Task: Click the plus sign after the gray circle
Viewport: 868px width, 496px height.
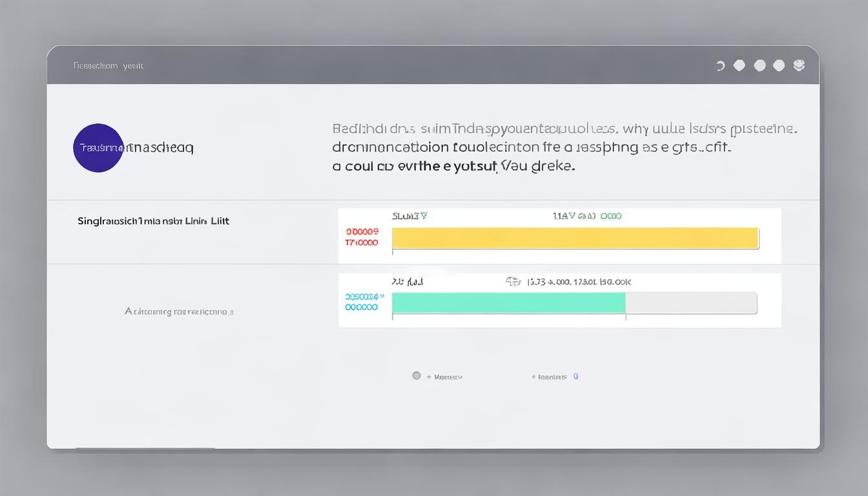Action: (429, 377)
